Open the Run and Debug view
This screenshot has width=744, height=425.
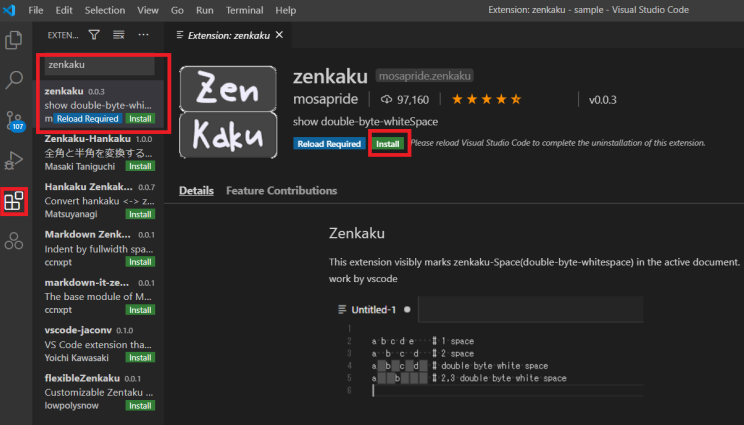pyautogui.click(x=13, y=160)
